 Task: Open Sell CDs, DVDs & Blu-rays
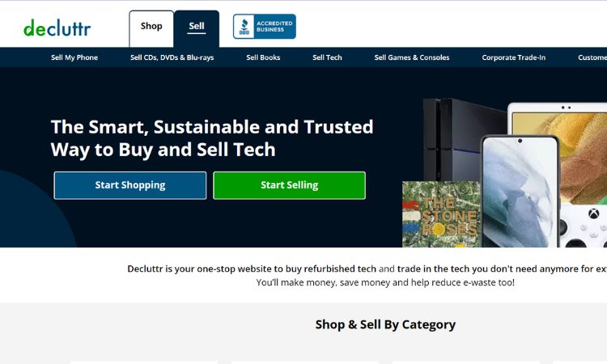[172, 57]
